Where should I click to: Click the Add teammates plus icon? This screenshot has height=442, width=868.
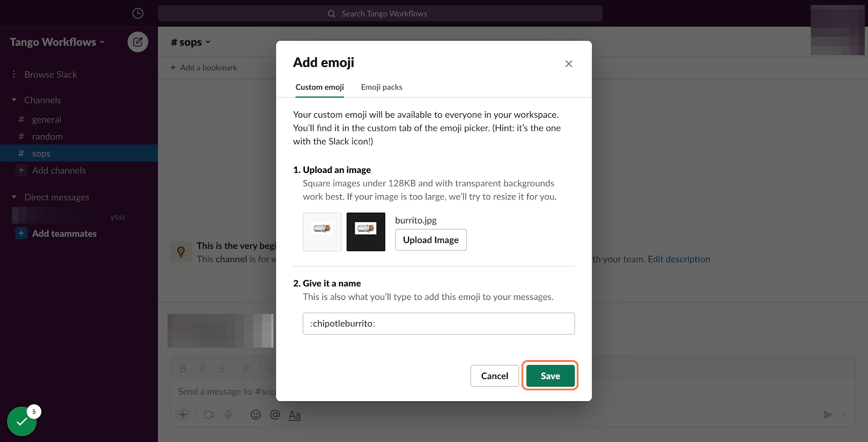click(x=21, y=234)
